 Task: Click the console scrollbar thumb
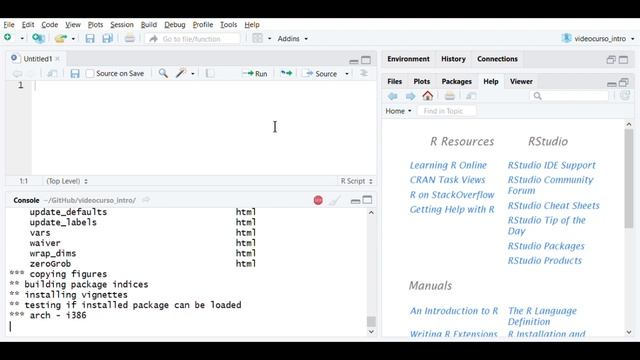click(x=371, y=321)
